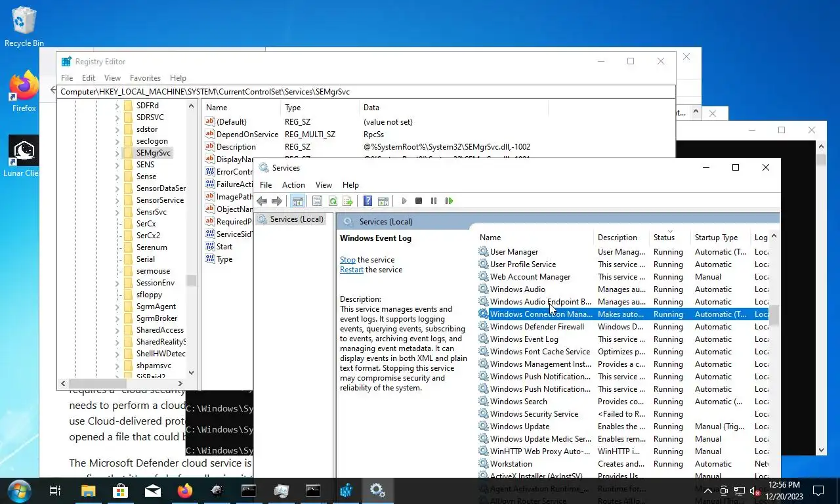Screen dimensions: 840x504
Task: Open File Explorer from the taskbar
Action: click(x=88, y=490)
